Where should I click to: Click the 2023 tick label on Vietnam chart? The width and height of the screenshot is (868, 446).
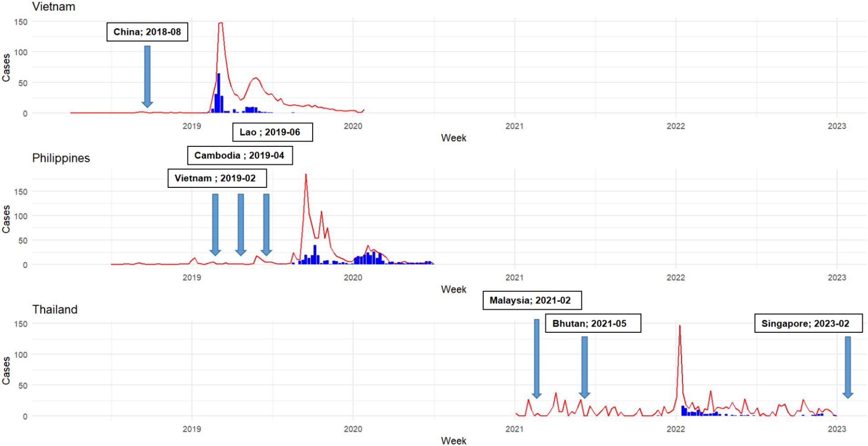(837, 126)
